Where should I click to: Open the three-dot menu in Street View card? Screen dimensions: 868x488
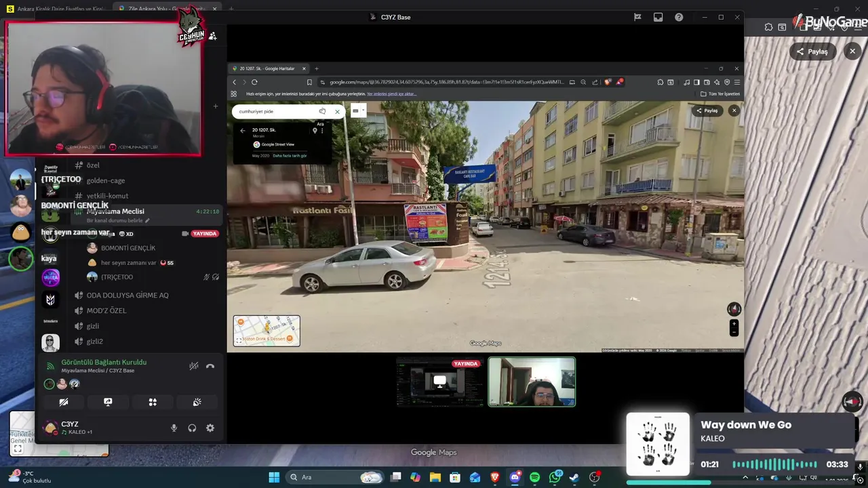point(322,130)
